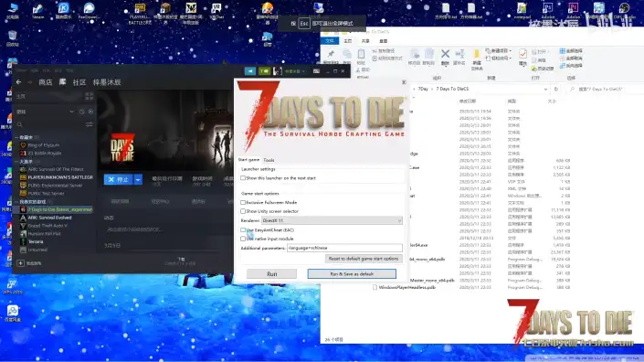Open New item dropdown in Explorer ribbon
The image size is (644, 362).
499,50
